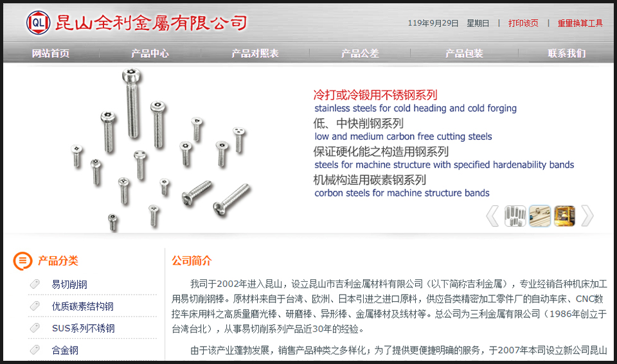Click tag icon beside 易切削钢
Image resolution: width=617 pixels, height=364 pixels.
point(35,284)
